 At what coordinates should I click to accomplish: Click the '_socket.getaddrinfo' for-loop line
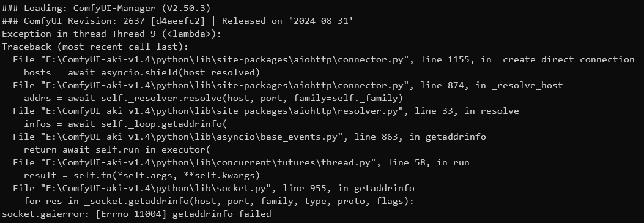(x=218, y=201)
